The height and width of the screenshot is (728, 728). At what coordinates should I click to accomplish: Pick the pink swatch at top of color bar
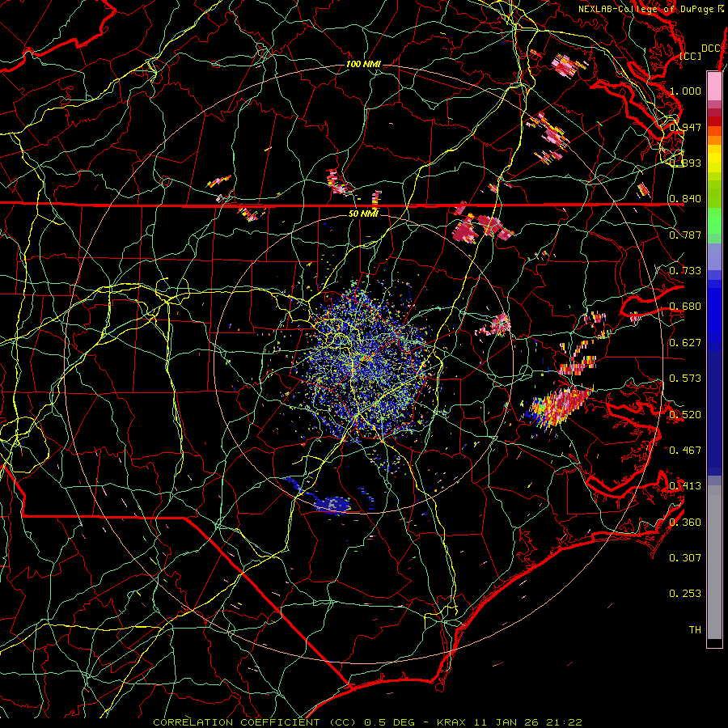click(714, 86)
